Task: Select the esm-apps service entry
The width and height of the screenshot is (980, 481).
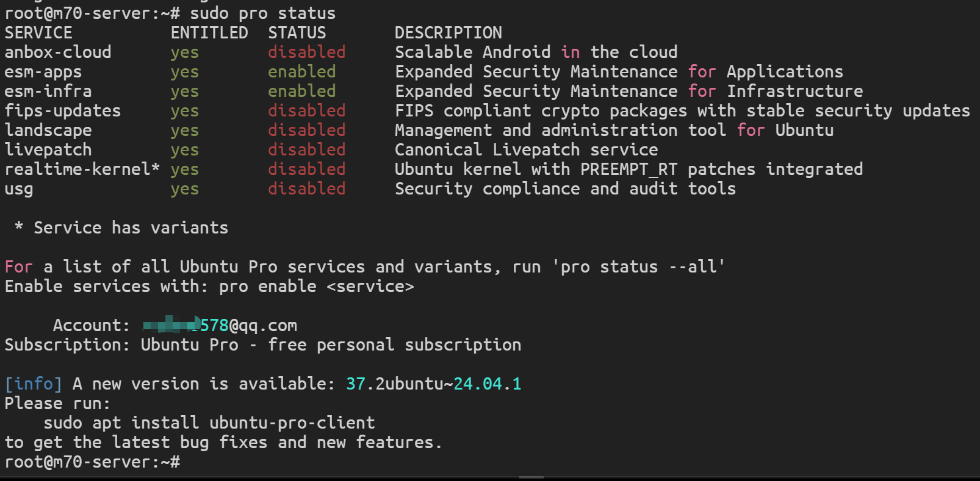Action: (x=43, y=72)
